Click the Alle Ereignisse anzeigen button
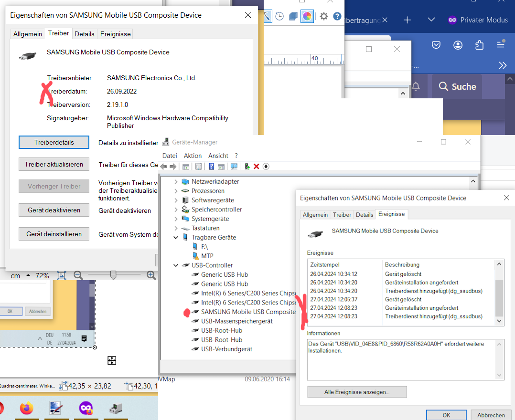 click(357, 392)
